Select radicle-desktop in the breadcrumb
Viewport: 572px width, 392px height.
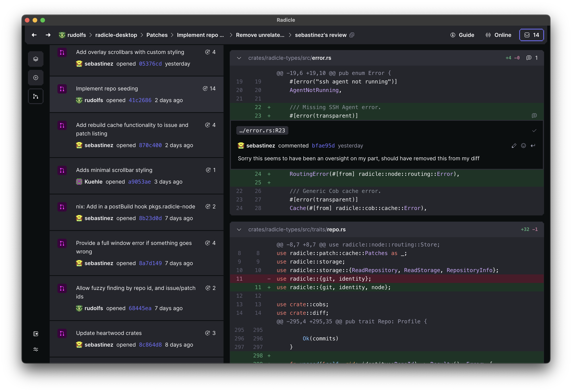click(116, 35)
